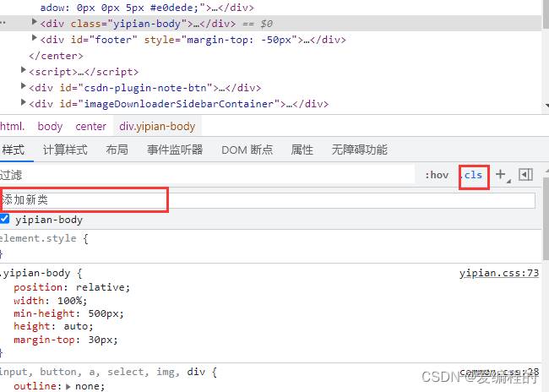Screen dimensions: 549x392
Task: Select div.yipian-body in the breadcrumb
Action: tap(157, 126)
